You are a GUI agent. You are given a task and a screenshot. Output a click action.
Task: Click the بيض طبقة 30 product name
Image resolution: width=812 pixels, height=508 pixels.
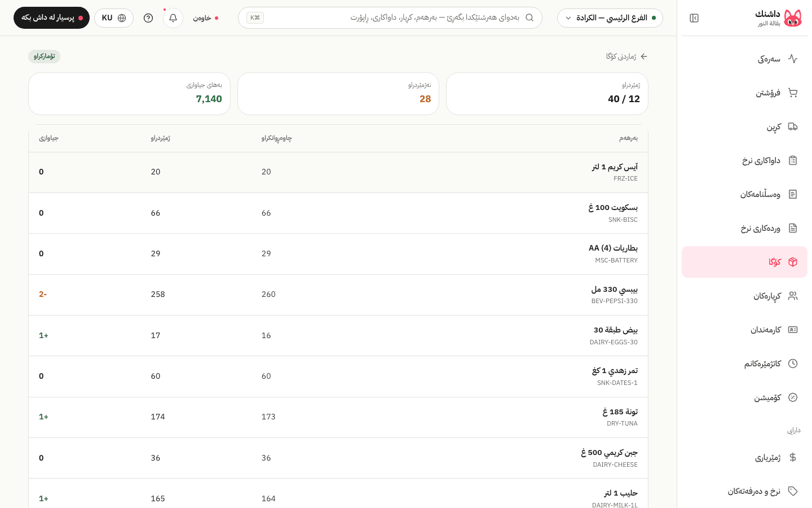pyautogui.click(x=616, y=330)
